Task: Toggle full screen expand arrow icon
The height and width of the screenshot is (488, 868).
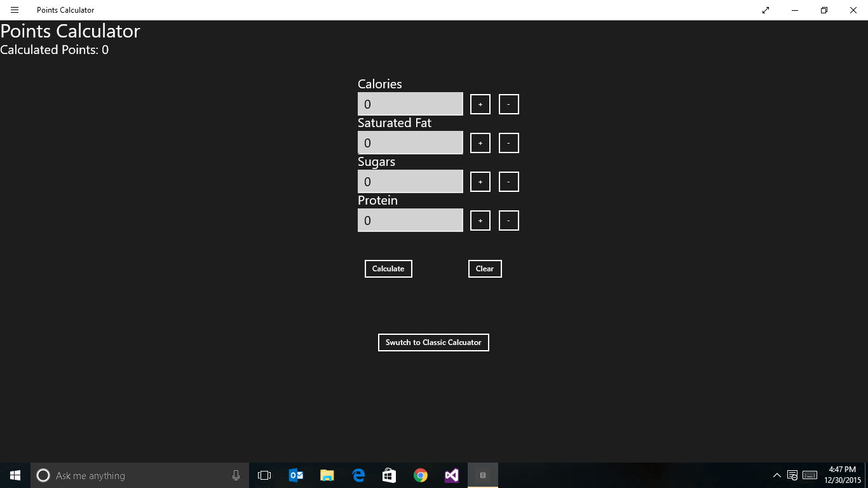Action: click(766, 10)
